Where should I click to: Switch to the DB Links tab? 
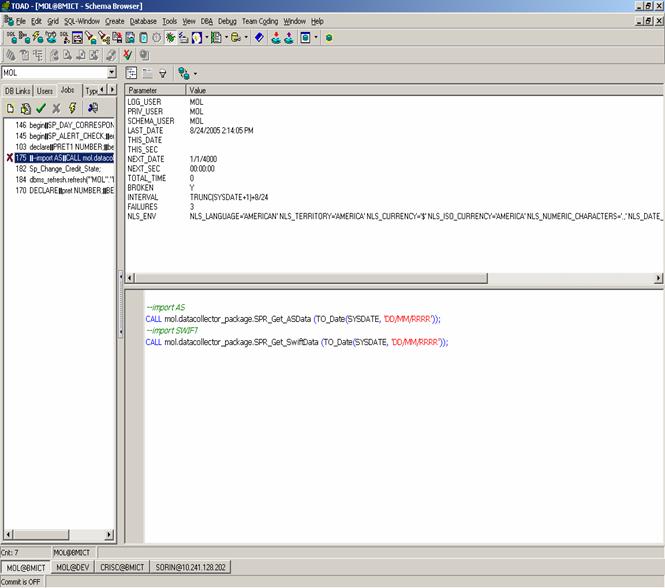(x=17, y=90)
